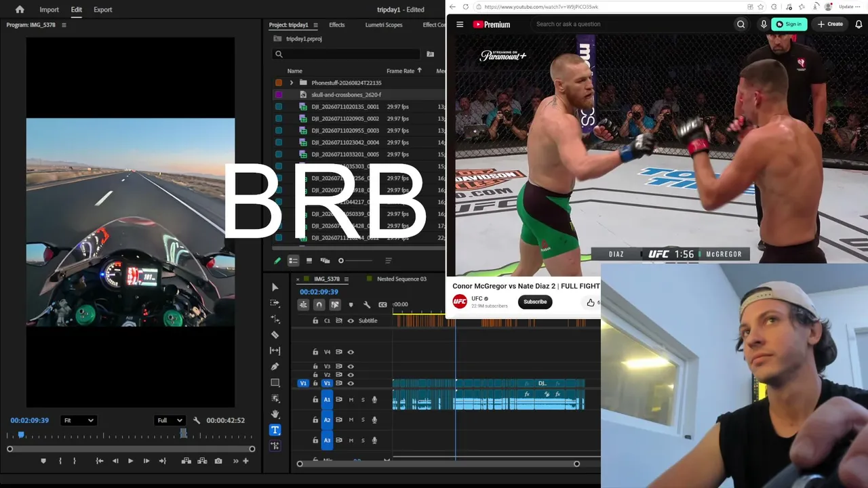Select the Track Select Forward tool
This screenshot has width=868, height=488.
point(275,303)
